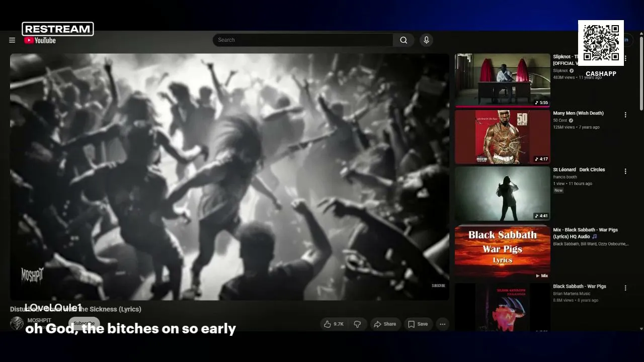Screen dimensions: 644x362
Task: Open options for St Léonard Dark Circles
Action: click(625, 171)
